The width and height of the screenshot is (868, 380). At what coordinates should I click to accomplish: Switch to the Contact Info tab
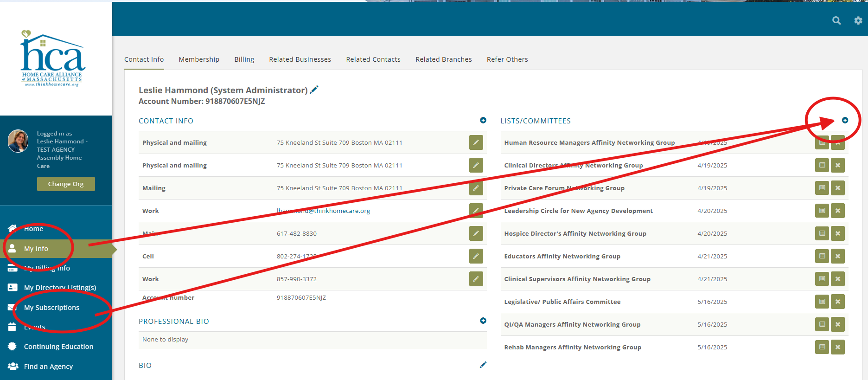coord(144,59)
